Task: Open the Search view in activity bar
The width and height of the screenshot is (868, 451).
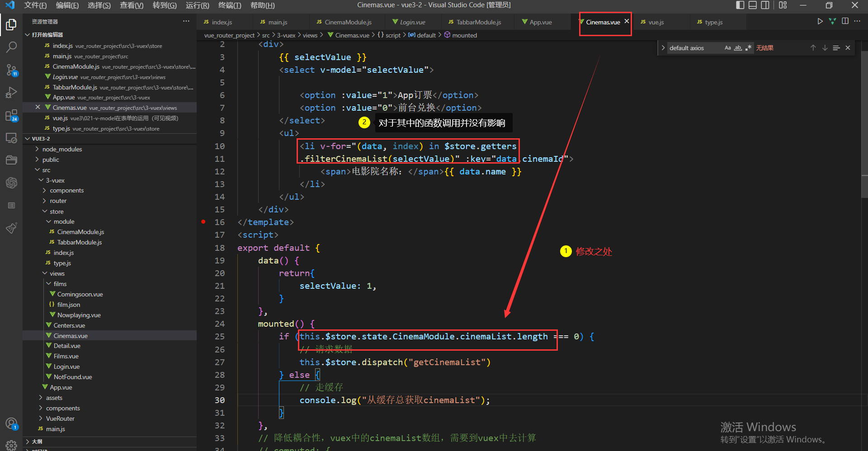Action: click(11, 47)
